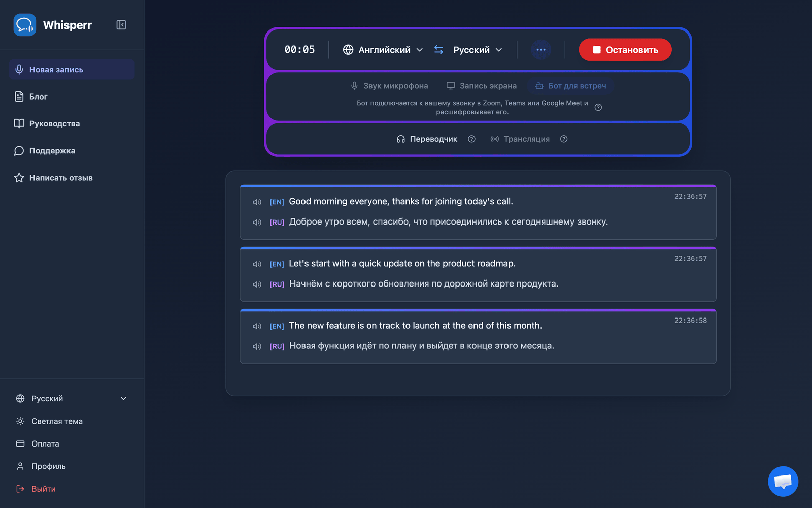
Task: Swap source and target languages
Action: coord(439,50)
